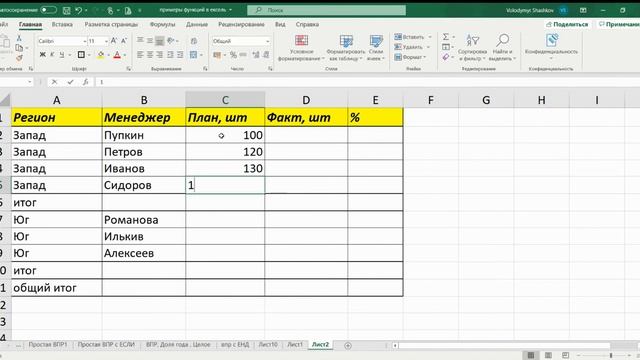Click the Borders icon

pos(81,55)
